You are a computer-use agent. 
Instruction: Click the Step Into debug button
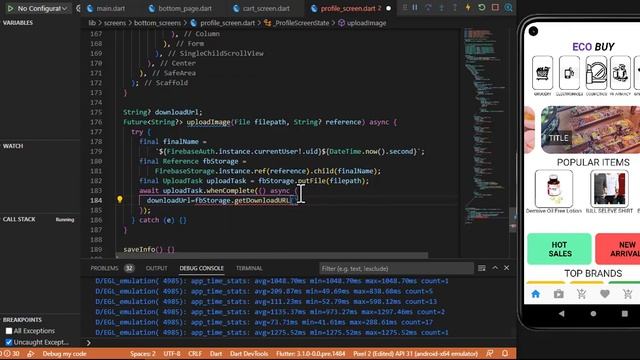(442, 7)
